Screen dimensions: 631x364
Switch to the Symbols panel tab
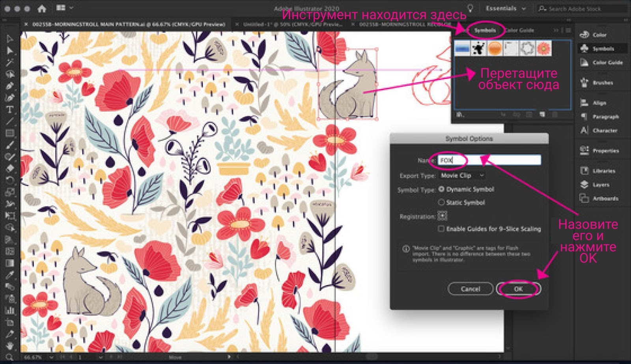(x=485, y=30)
